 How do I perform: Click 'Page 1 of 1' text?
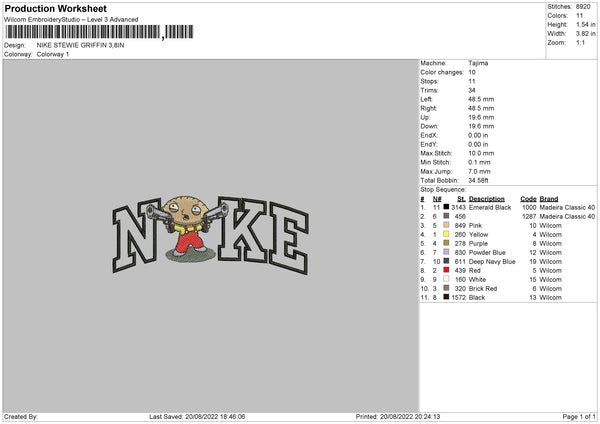(579, 416)
